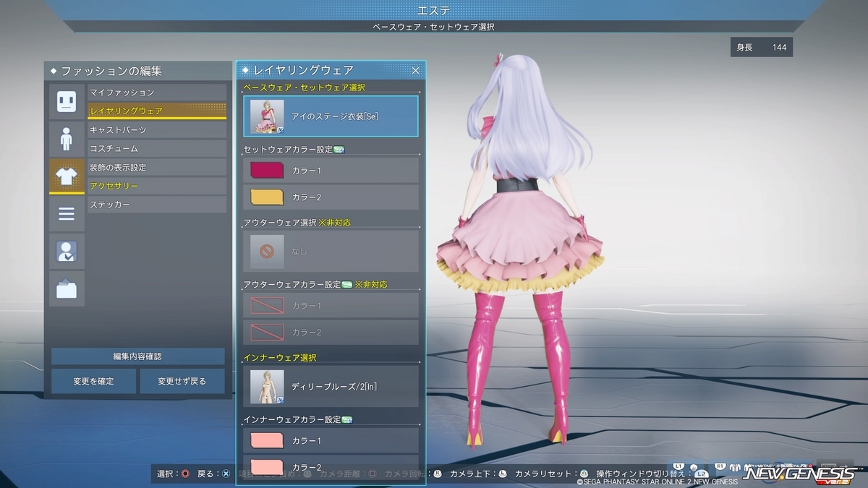Click the prohibited outerwear none icon
This screenshot has height=488, width=868.
click(267, 251)
